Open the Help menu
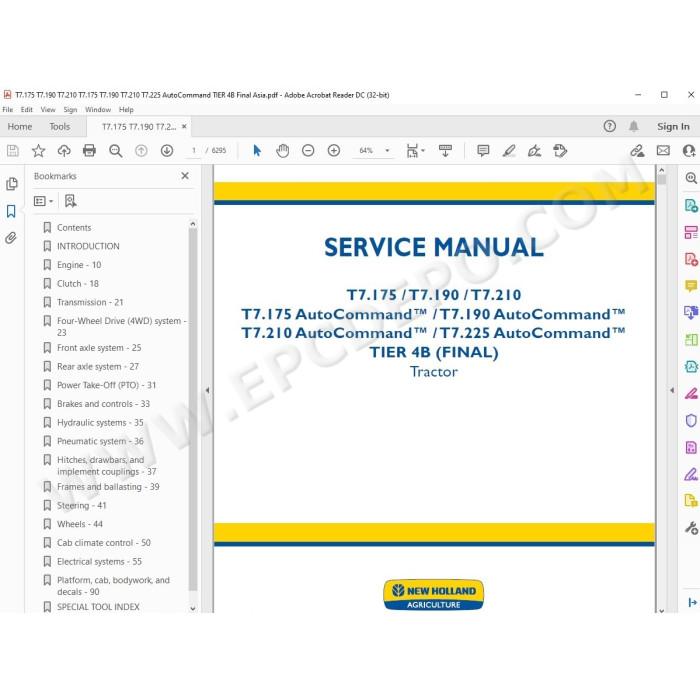 point(126,109)
